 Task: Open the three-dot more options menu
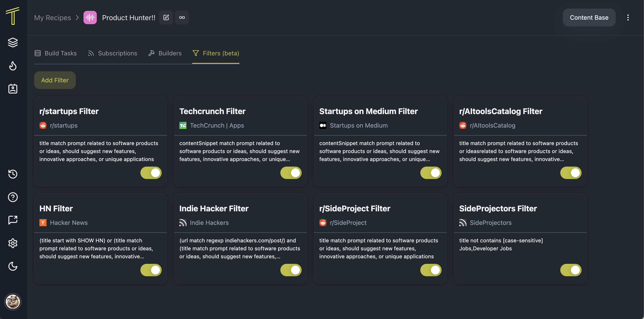pyautogui.click(x=628, y=18)
